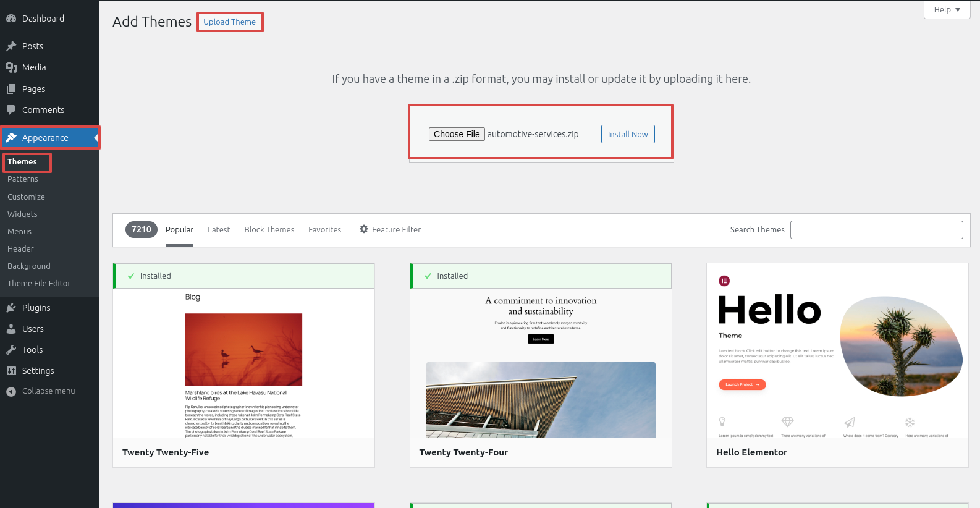The width and height of the screenshot is (980, 508).
Task: Open the Plugins menu label
Action: coord(36,308)
